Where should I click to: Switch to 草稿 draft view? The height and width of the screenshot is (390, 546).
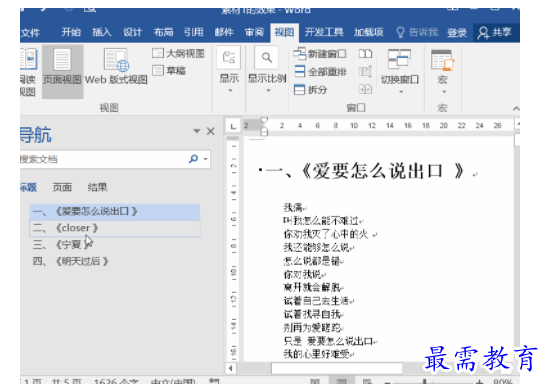pos(169,71)
